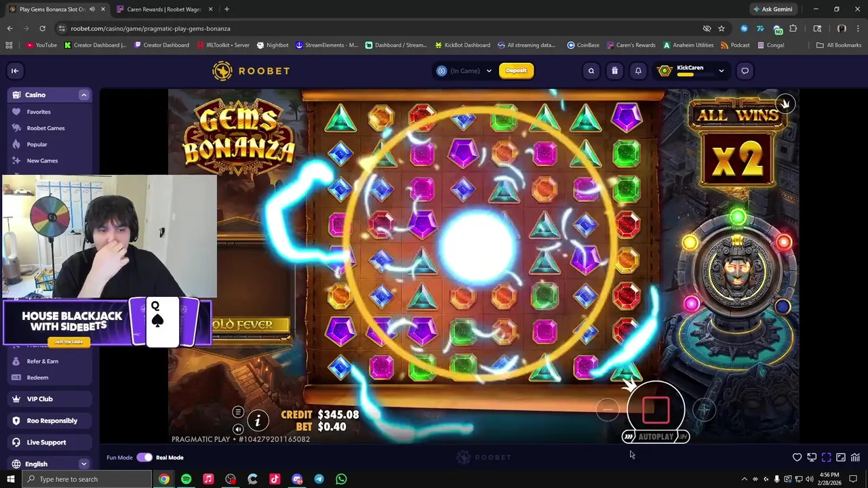Viewport: 868px width, 488px height.
Task: Open Ask Gemini button
Action: tap(772, 9)
